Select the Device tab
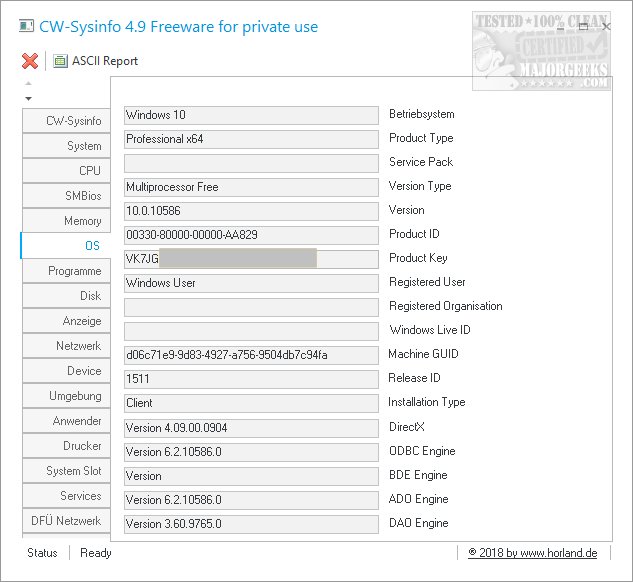Screen dimensions: 633x582 point(66,371)
